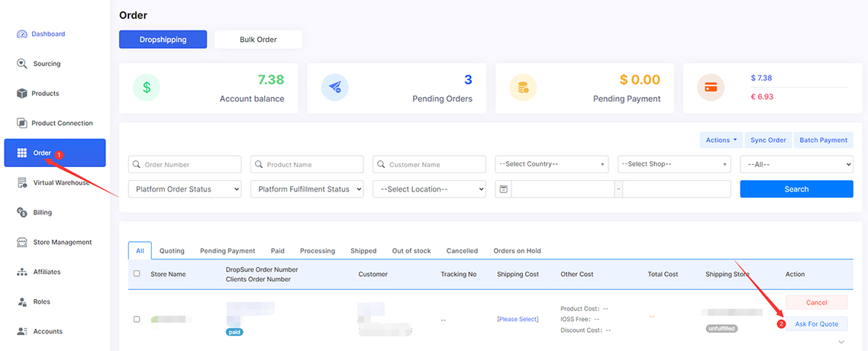
Task: Check the first order row checkbox
Action: coord(137,319)
